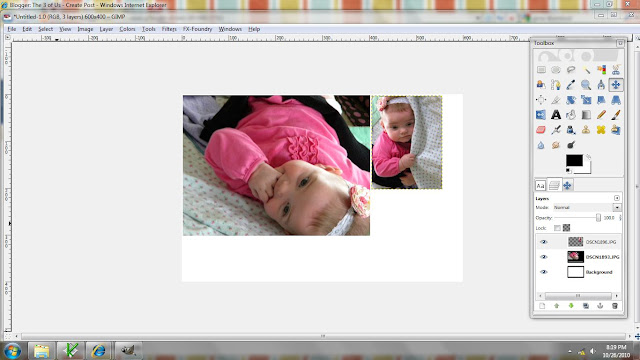Select the Scissors Select tool

pos(616,70)
